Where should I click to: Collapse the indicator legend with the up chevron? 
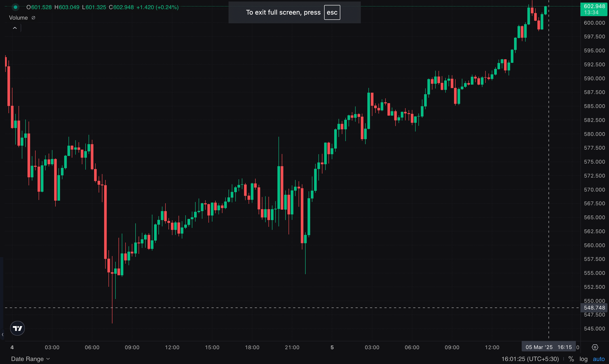point(15,28)
